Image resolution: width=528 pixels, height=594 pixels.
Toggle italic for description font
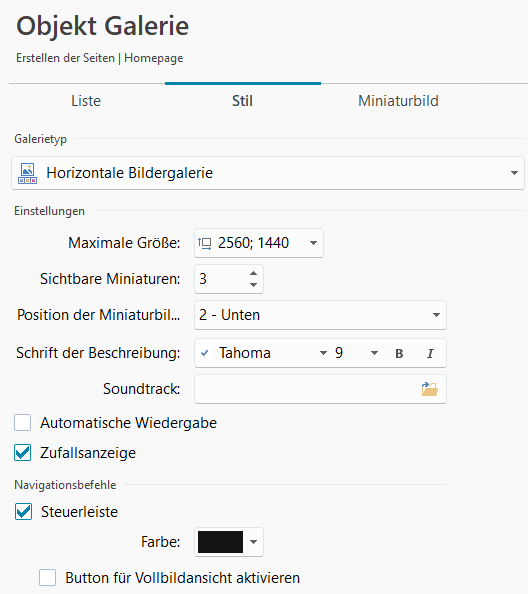point(430,353)
